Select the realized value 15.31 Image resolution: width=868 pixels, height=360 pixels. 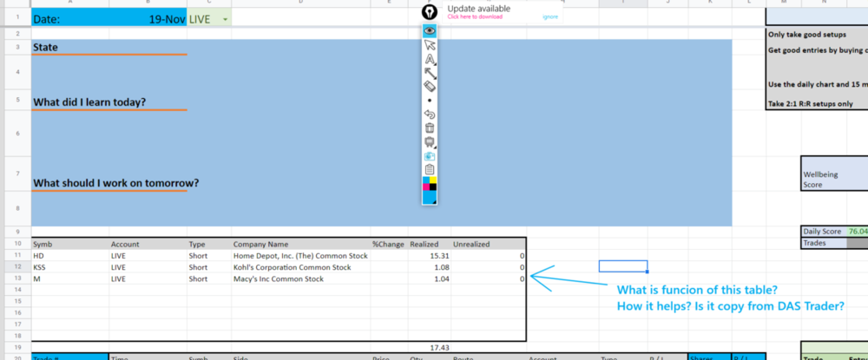[429, 256]
